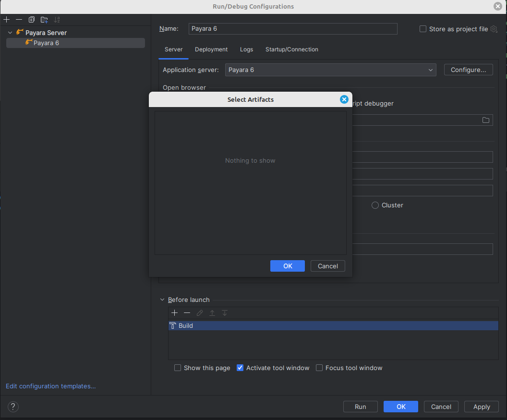Click the Sort configurations icon
The image size is (507, 420).
click(x=57, y=20)
